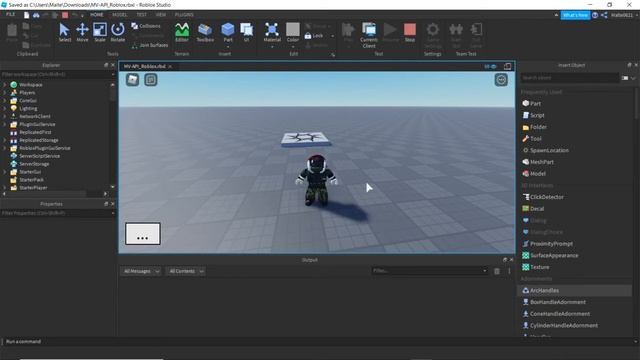Viewport: 640px width, 360px height.
Task: Open the UI insert tool
Action: (x=247, y=32)
